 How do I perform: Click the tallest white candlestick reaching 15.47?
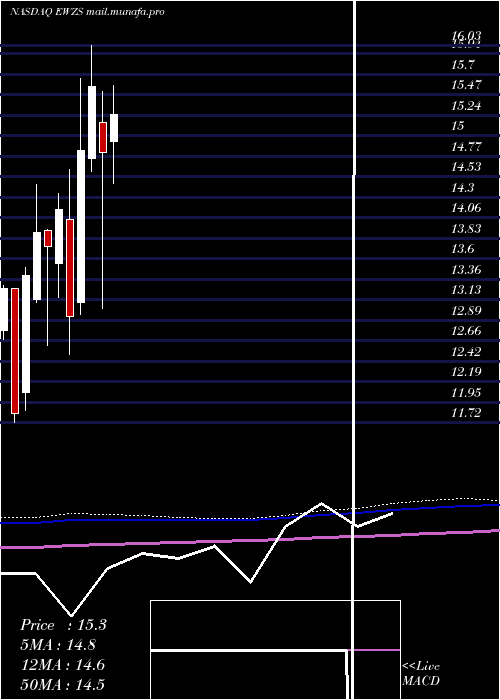click(92, 122)
